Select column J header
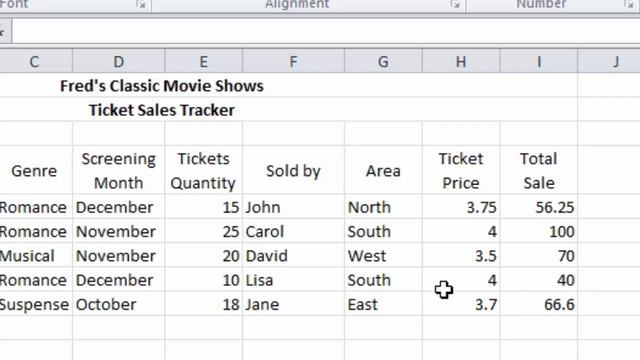Image resolution: width=640 pixels, height=360 pixels. [609, 62]
